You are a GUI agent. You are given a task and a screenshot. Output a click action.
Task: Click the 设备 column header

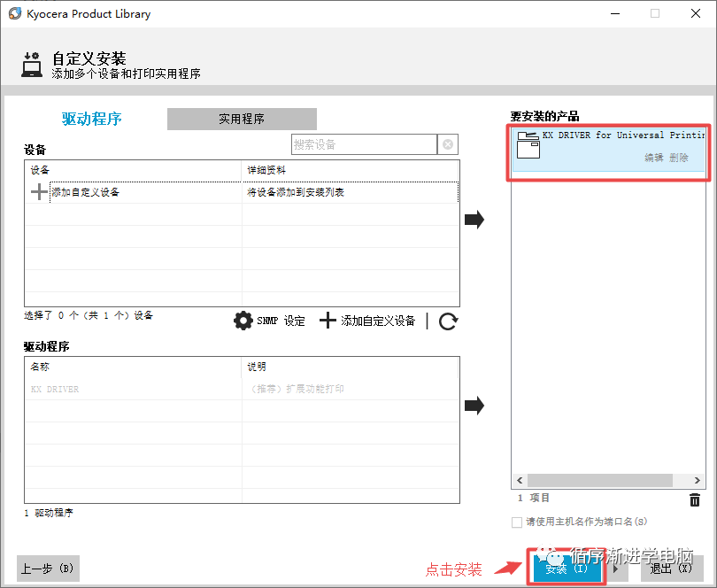pos(133,170)
